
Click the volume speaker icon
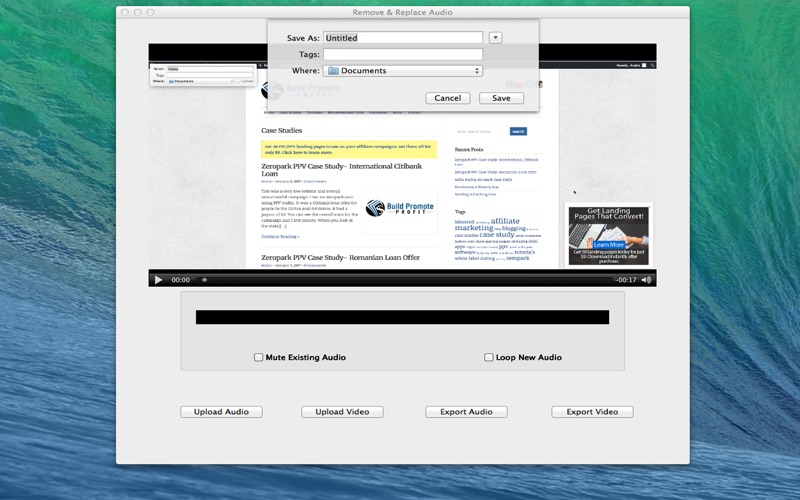(x=646, y=280)
